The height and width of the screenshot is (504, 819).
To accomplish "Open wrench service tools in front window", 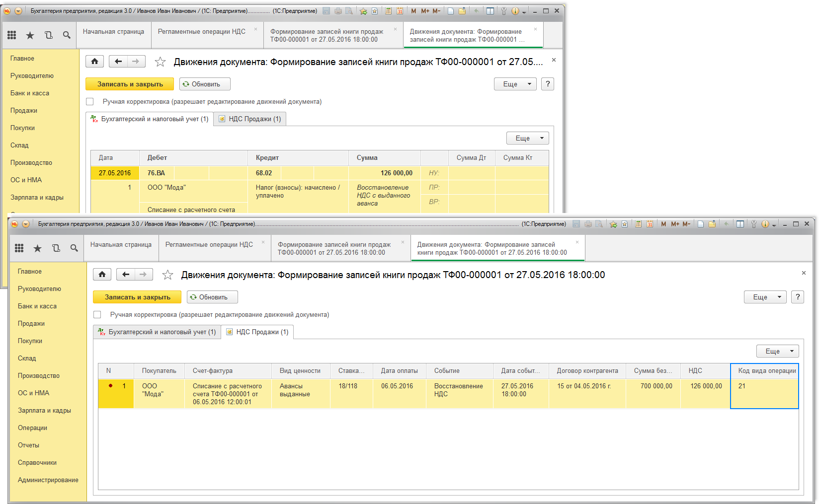I will (x=754, y=224).
